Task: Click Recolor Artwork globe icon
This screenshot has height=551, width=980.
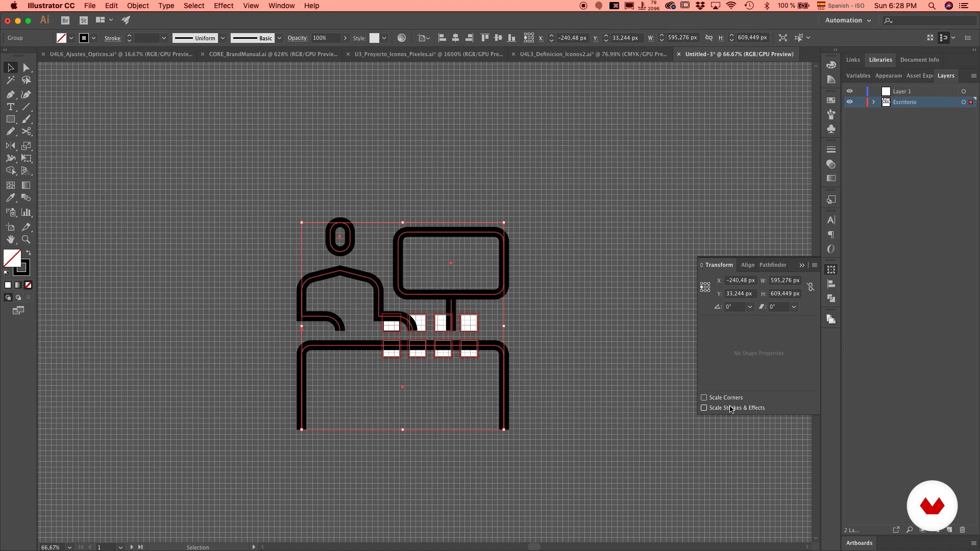Action: pyautogui.click(x=402, y=38)
